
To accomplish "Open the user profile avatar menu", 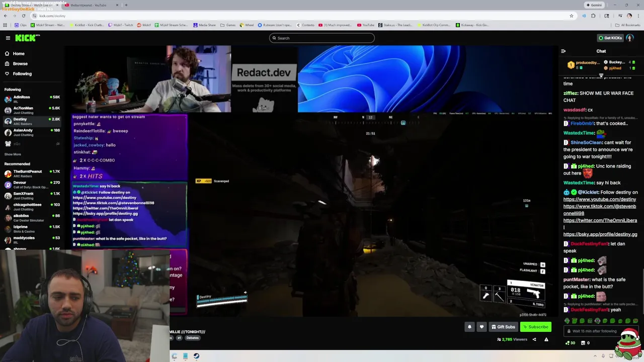I will point(629,38).
